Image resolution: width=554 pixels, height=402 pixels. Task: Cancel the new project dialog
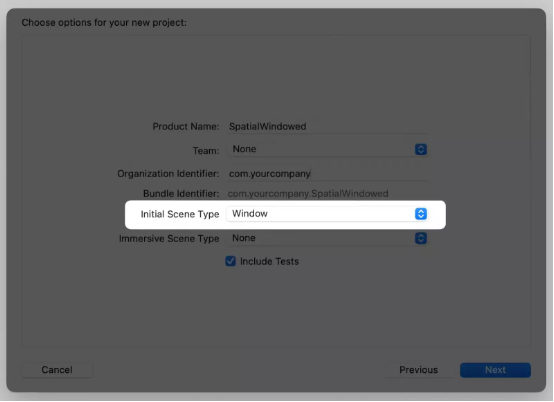click(x=57, y=370)
